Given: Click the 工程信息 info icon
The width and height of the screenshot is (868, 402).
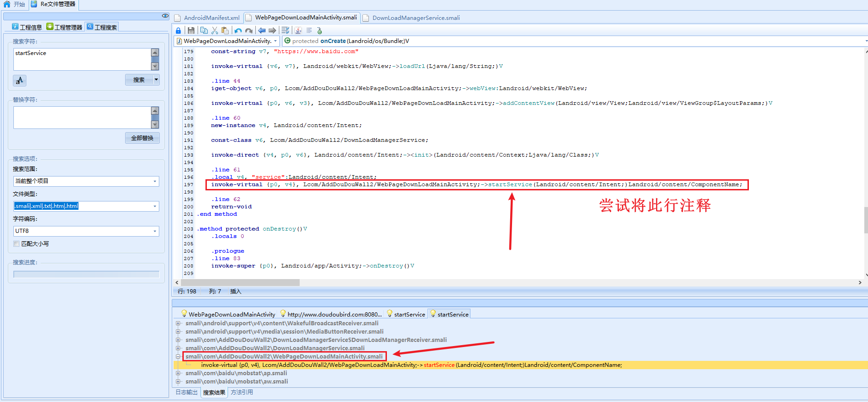Looking at the screenshot, I should 15,27.
